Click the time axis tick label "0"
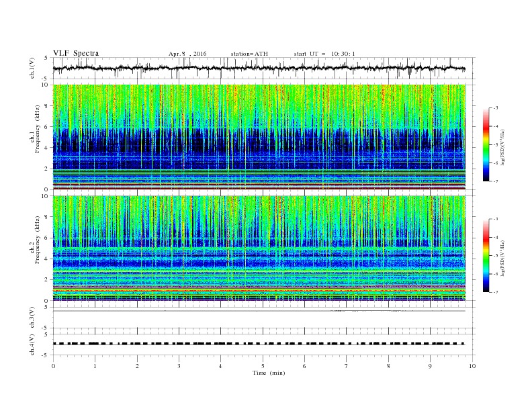 53,366
